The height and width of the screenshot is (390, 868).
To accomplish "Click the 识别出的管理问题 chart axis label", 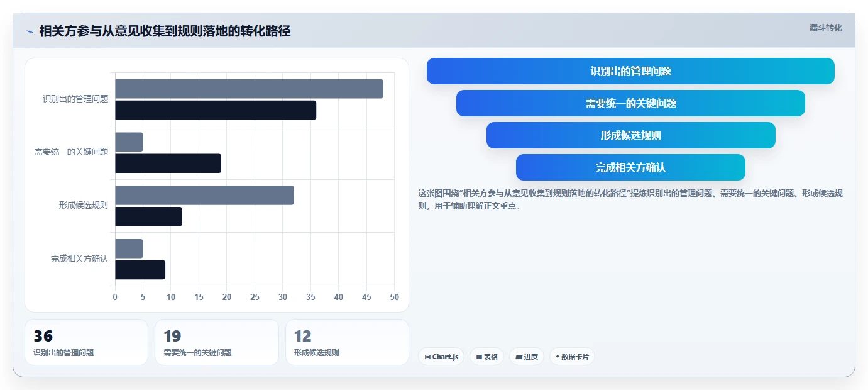I will pyautogui.click(x=75, y=99).
